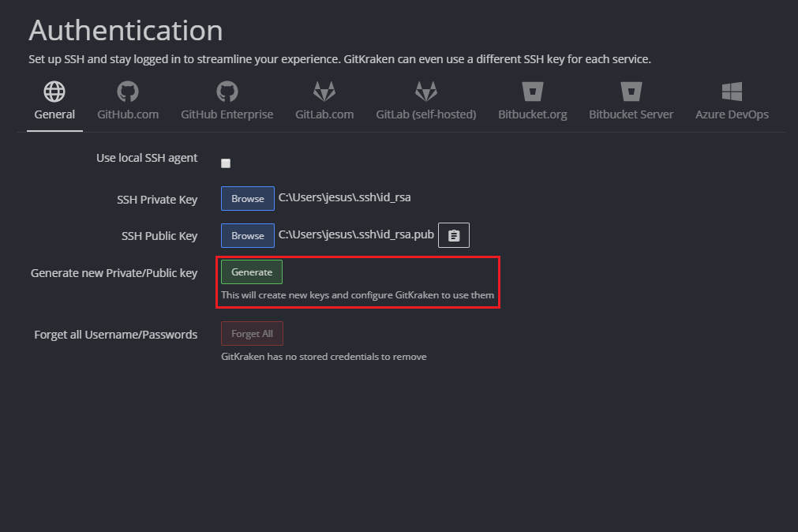Click the GitHub.com octocat icon
The width and height of the screenshot is (798, 532).
[x=128, y=92]
